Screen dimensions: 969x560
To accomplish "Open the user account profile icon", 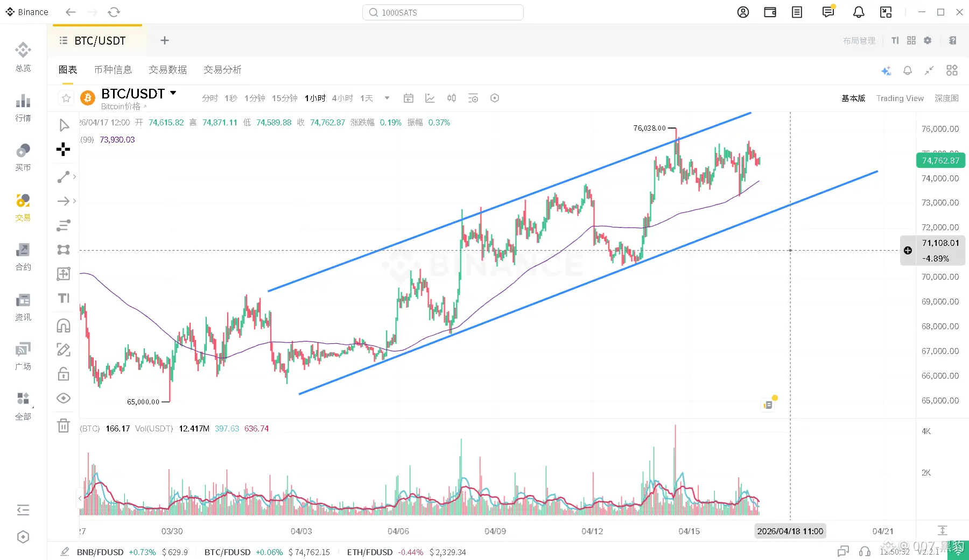I will pyautogui.click(x=743, y=12).
